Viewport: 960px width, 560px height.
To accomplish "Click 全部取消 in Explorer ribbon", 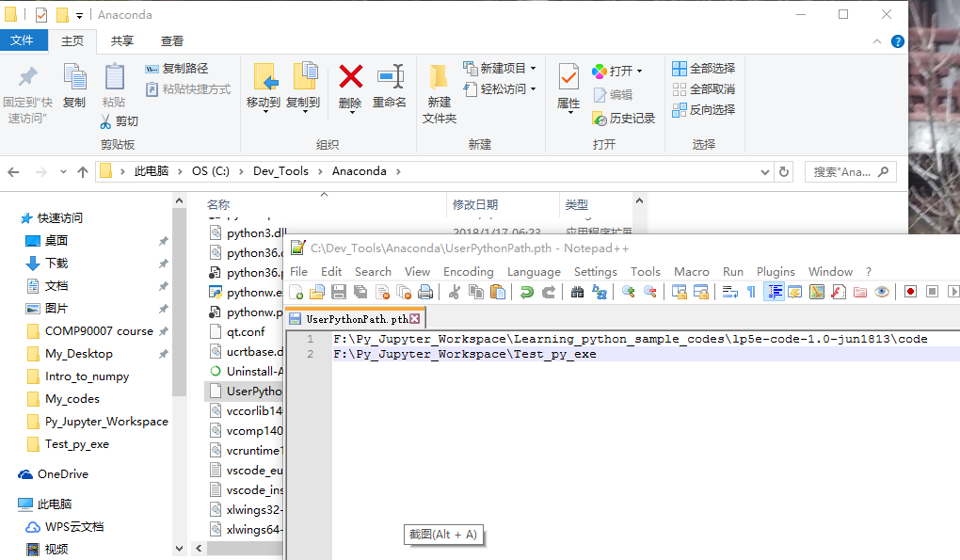I will [703, 89].
